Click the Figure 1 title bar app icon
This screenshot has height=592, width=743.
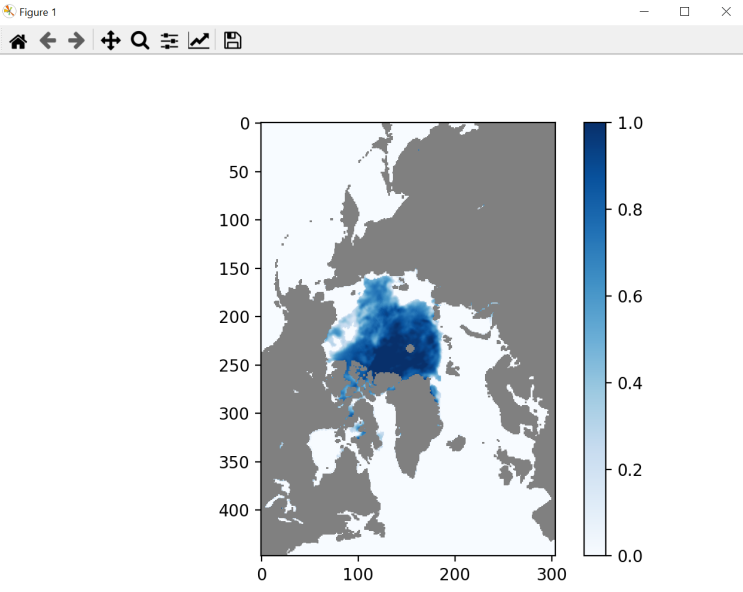pyautogui.click(x=9, y=11)
